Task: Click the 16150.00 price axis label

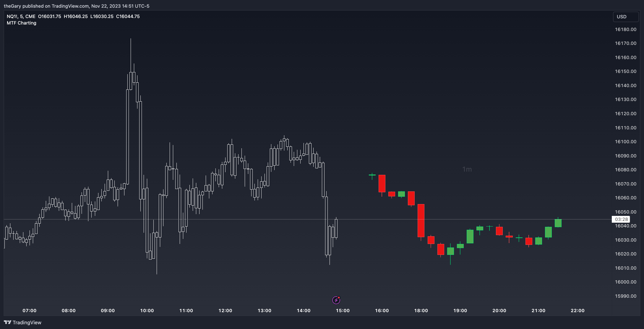Action: 626,71
